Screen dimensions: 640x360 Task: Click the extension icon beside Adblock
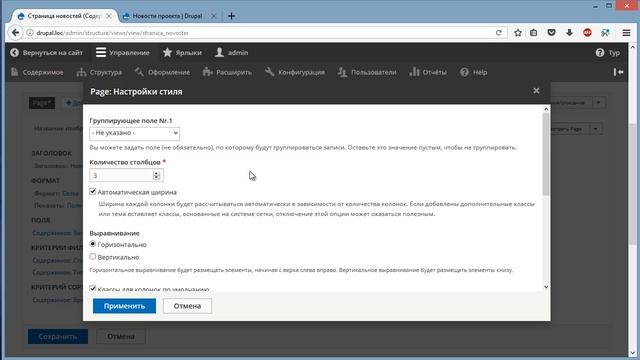(605, 33)
